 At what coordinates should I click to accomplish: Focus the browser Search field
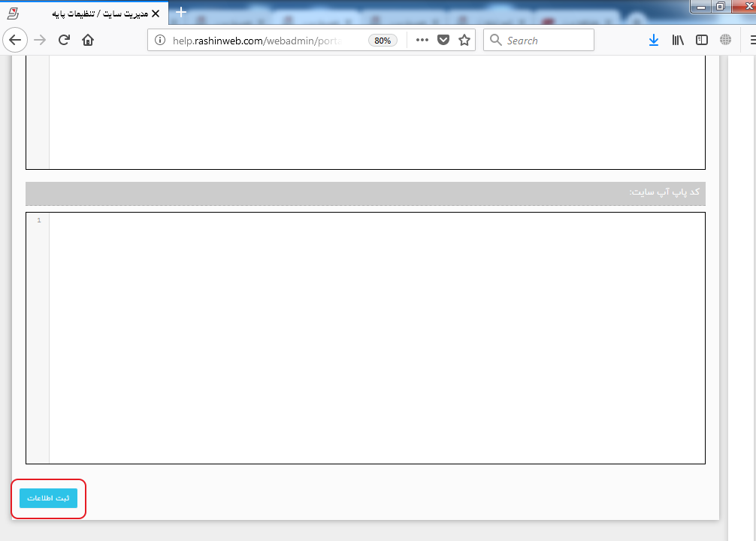[539, 40]
